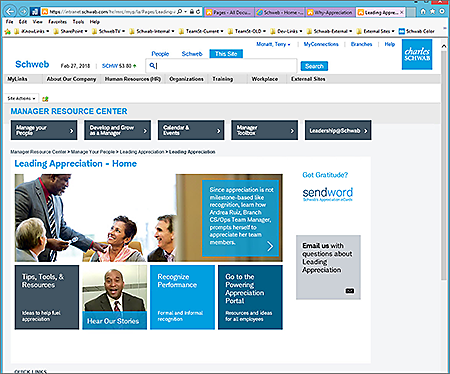Open the External Sites favorites folder
This screenshot has width=450, height=374.
[x=376, y=31]
